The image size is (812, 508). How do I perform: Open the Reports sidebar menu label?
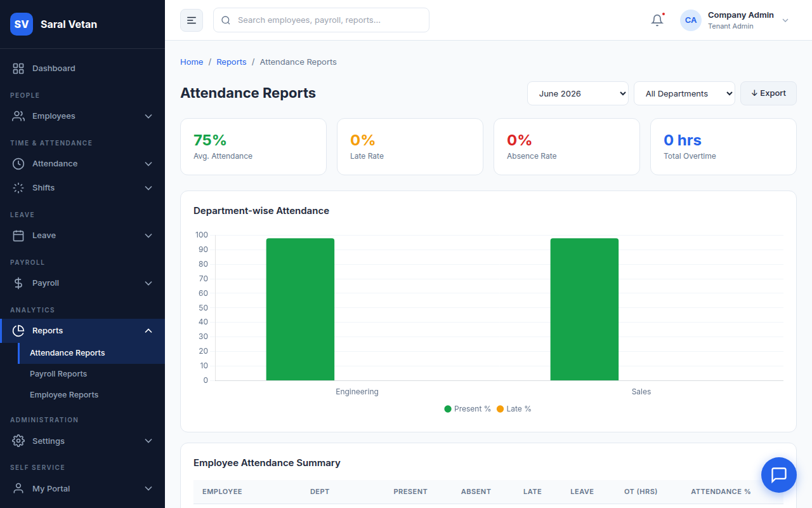pos(48,331)
